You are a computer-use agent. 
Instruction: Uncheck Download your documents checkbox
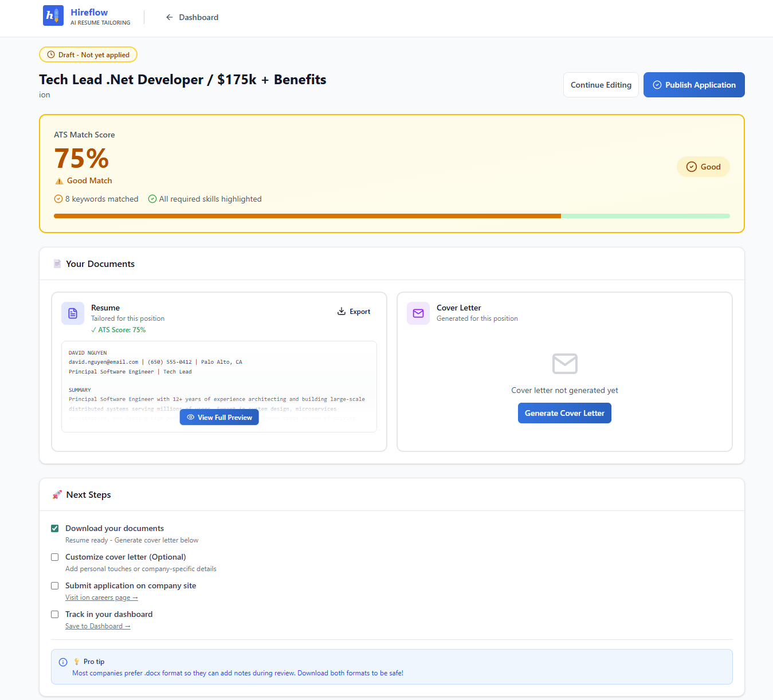55,528
